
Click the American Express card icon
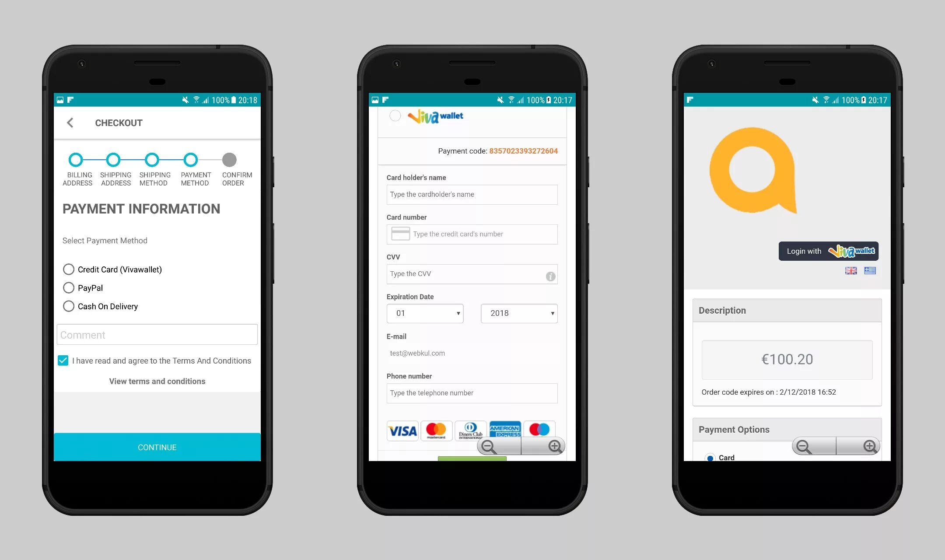pyautogui.click(x=504, y=429)
